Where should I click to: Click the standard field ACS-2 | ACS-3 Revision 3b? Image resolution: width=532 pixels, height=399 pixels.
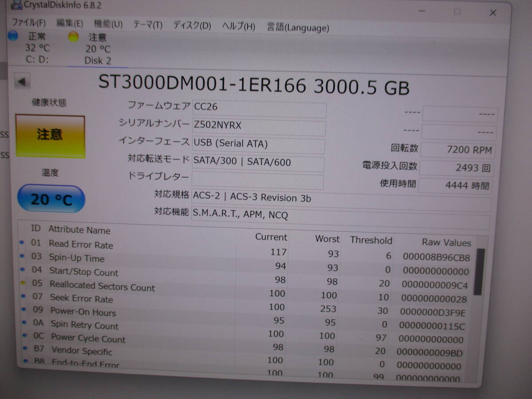[341, 201]
